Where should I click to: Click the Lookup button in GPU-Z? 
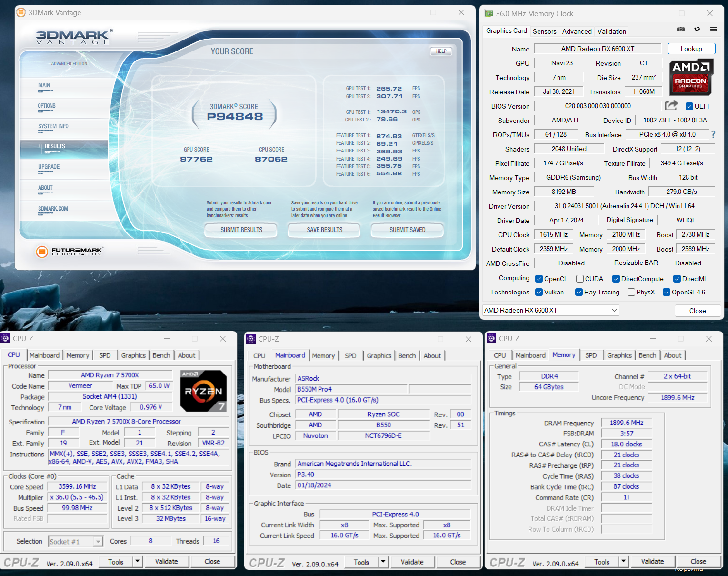tap(691, 49)
